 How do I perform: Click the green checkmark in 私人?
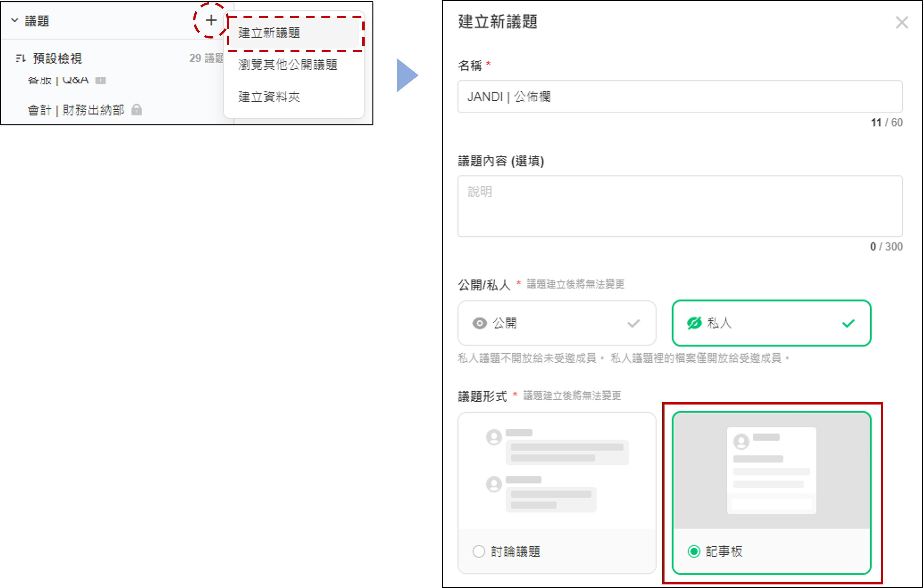[848, 323]
